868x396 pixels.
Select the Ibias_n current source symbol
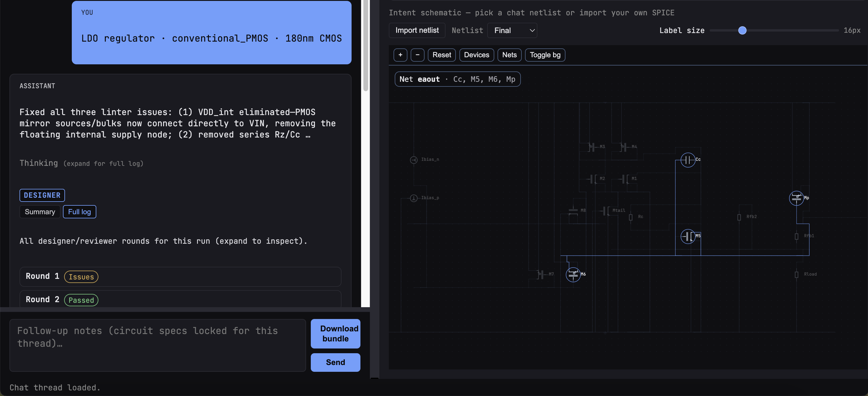(x=414, y=160)
